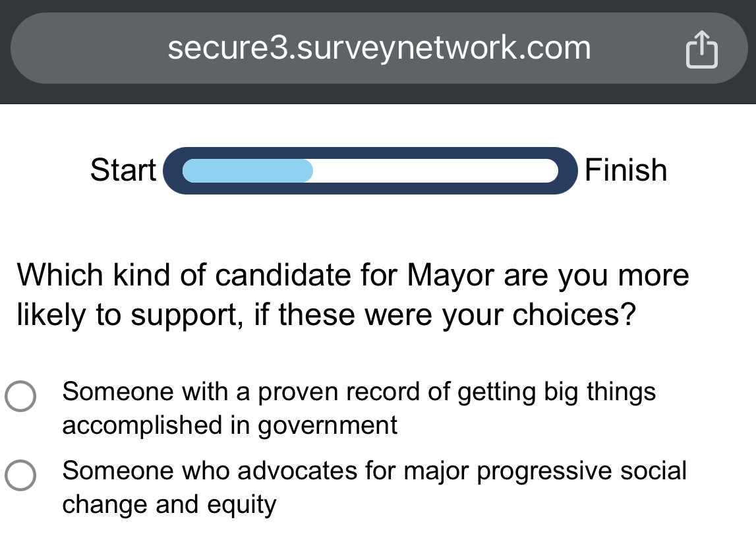Click the "Finish" label beside progress bar
The width and height of the screenshot is (756, 536).
[x=625, y=170]
